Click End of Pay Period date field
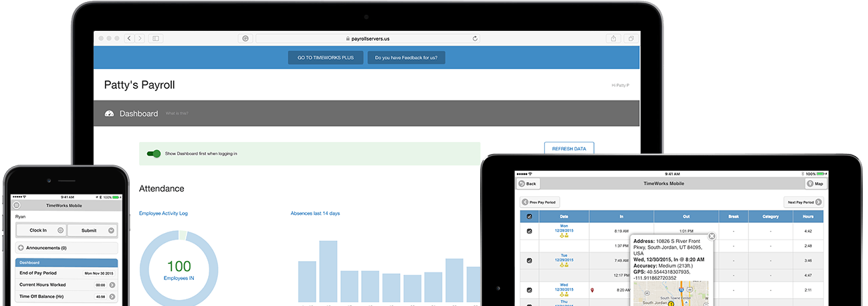The image size is (868, 306). coord(98,273)
